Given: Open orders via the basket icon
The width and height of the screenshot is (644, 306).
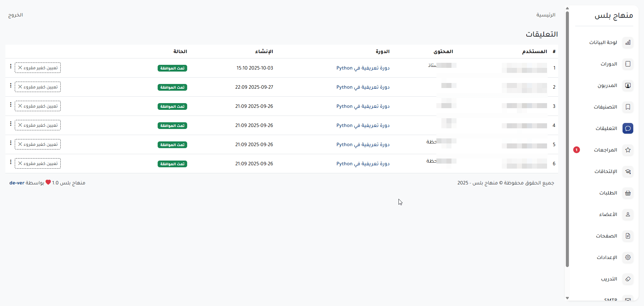Looking at the screenshot, I should coord(628,193).
